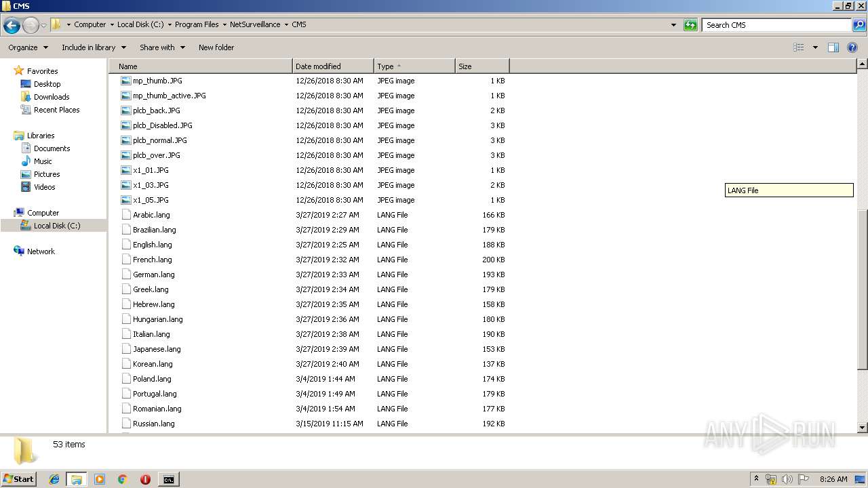The width and height of the screenshot is (868, 488).
Task: Select the Japanese.lang file
Action: coord(157,349)
